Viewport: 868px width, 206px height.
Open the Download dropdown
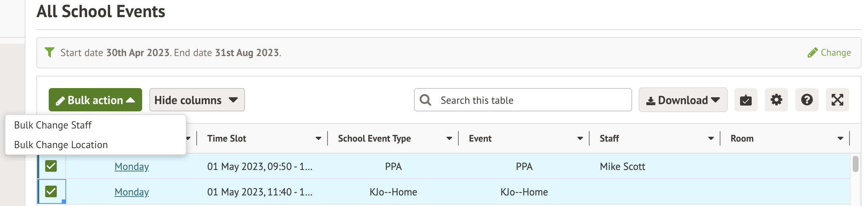click(x=683, y=100)
